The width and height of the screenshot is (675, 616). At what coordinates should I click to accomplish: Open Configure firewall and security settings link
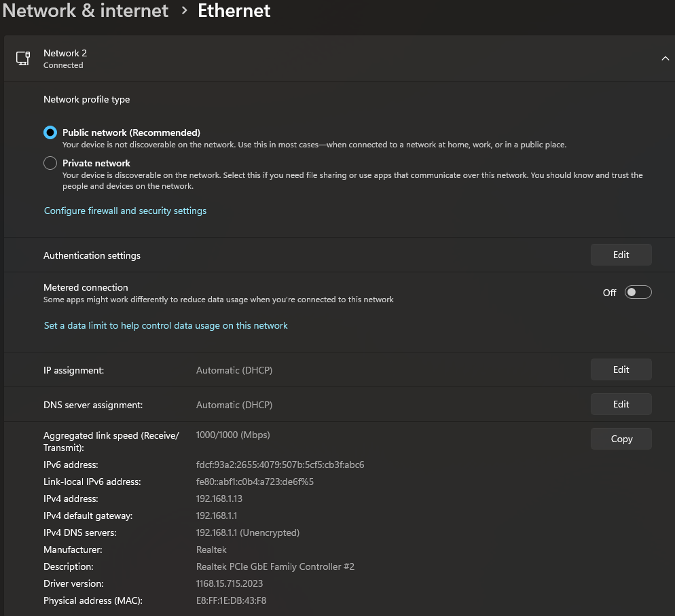click(125, 211)
